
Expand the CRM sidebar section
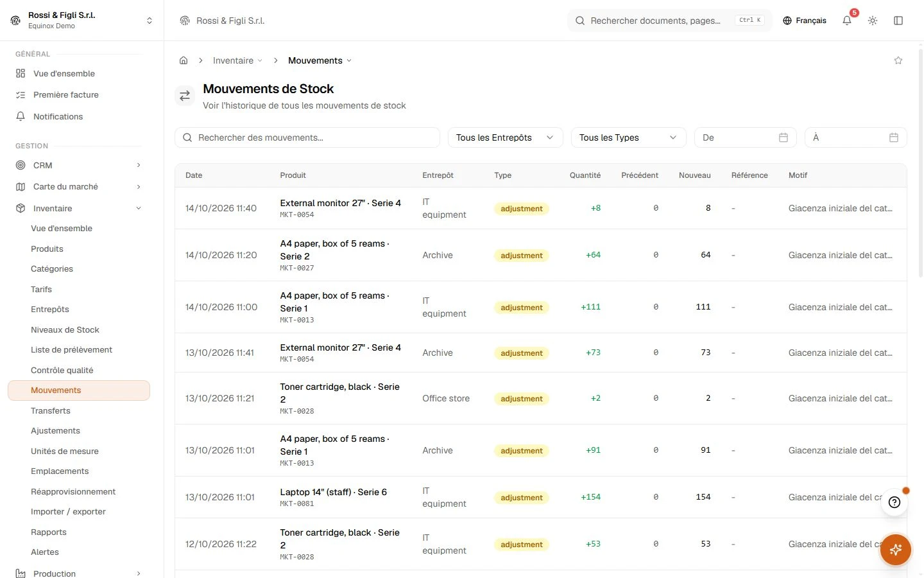139,165
